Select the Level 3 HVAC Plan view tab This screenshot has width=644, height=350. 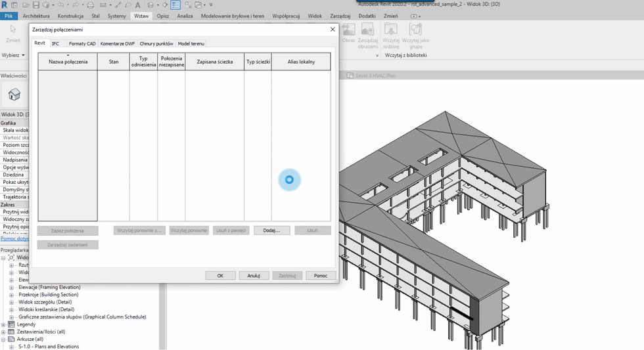[x=372, y=76]
